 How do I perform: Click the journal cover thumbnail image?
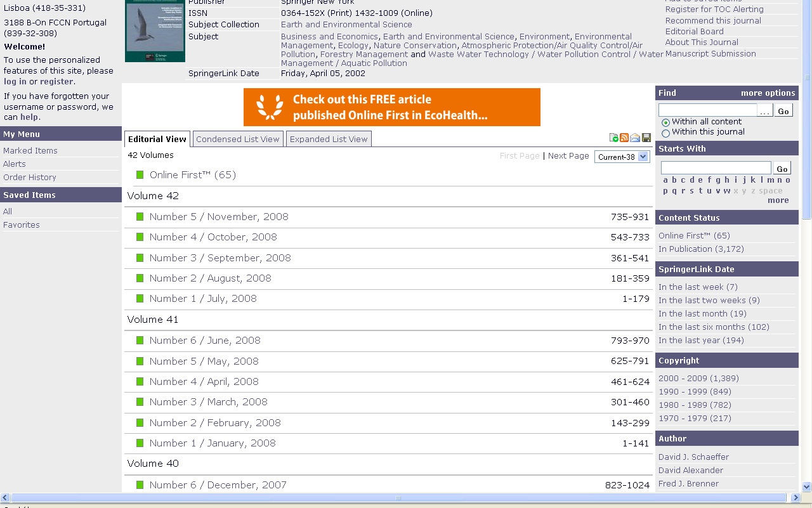coord(155,30)
